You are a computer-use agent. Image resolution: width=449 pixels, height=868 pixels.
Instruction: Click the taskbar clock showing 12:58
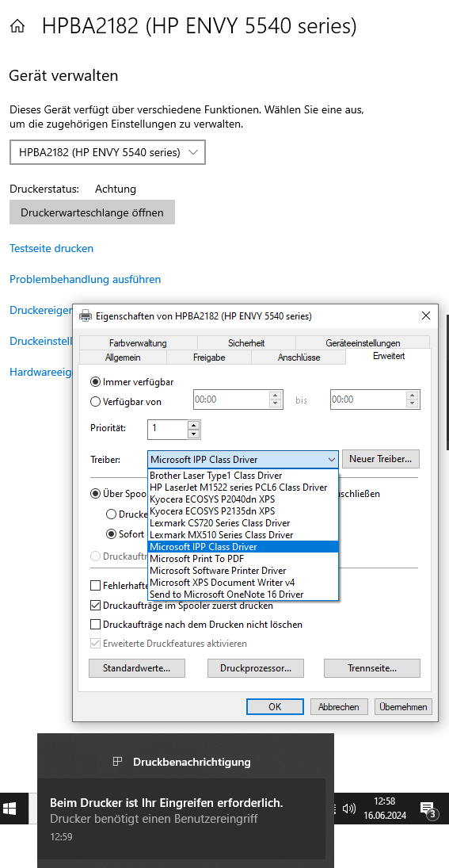(385, 809)
